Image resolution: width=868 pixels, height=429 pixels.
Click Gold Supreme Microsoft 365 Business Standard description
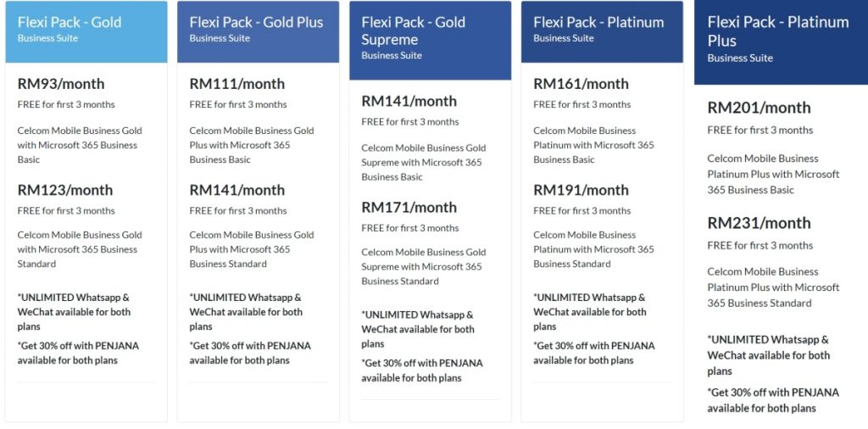[423, 266]
